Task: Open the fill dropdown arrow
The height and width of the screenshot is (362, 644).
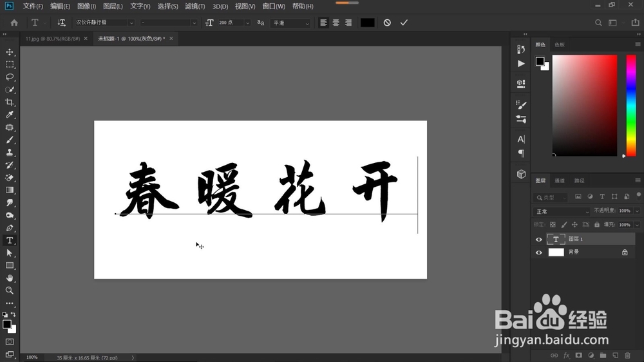Action: [637, 225]
